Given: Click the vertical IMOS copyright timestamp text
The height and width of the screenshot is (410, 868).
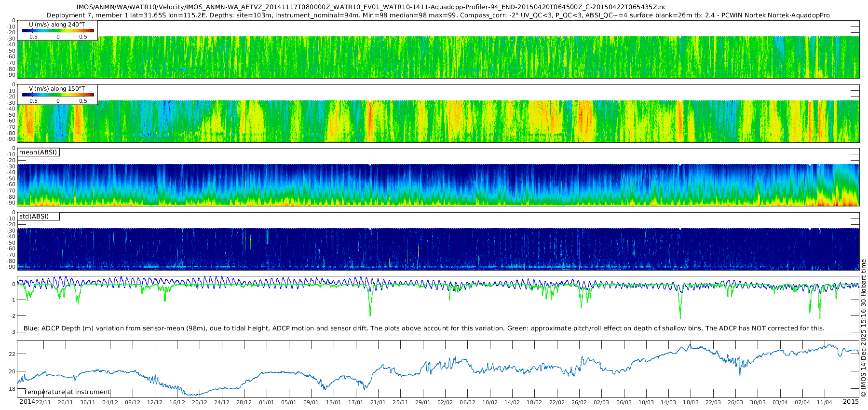Looking at the screenshot, I should (863, 328).
